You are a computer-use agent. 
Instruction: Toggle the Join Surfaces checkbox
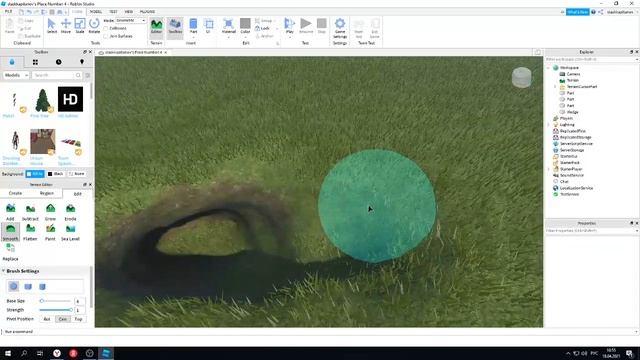106,36
